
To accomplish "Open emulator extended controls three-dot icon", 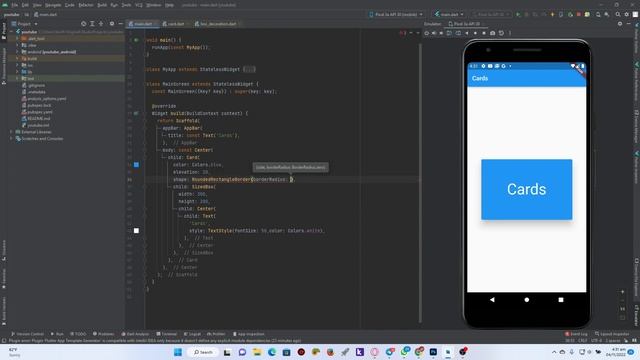I will (509, 33).
